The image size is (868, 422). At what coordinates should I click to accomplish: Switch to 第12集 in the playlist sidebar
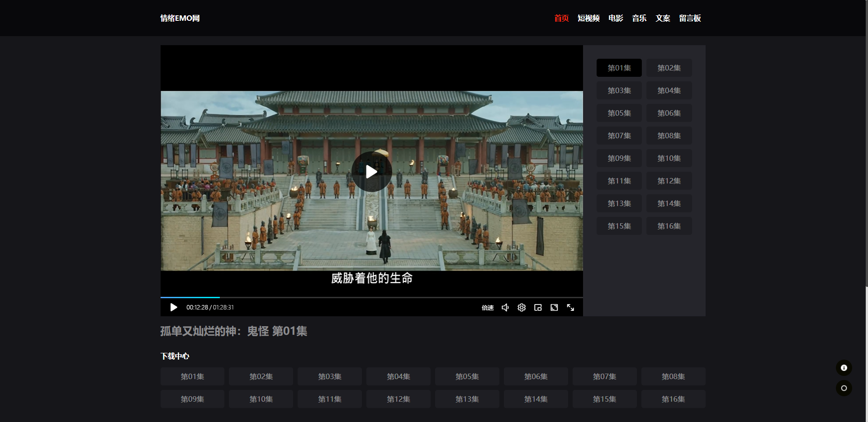coord(669,181)
